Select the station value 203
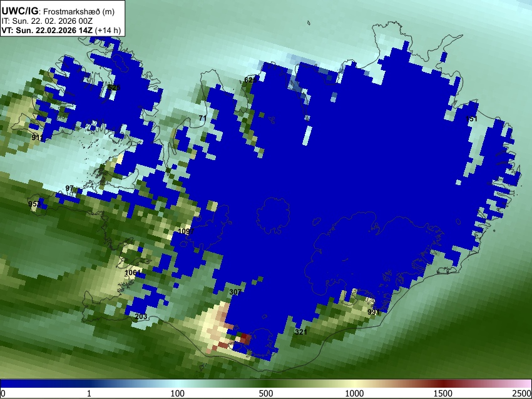 tap(141, 316)
